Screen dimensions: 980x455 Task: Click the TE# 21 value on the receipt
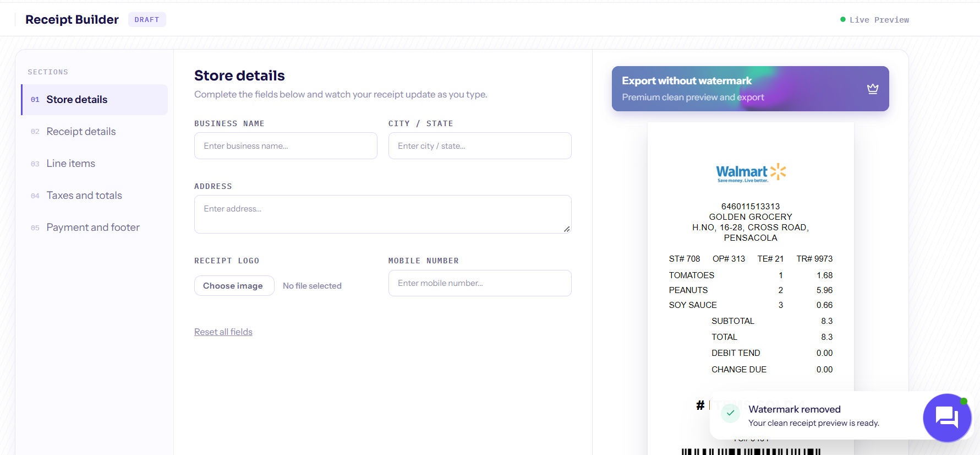tap(770, 259)
